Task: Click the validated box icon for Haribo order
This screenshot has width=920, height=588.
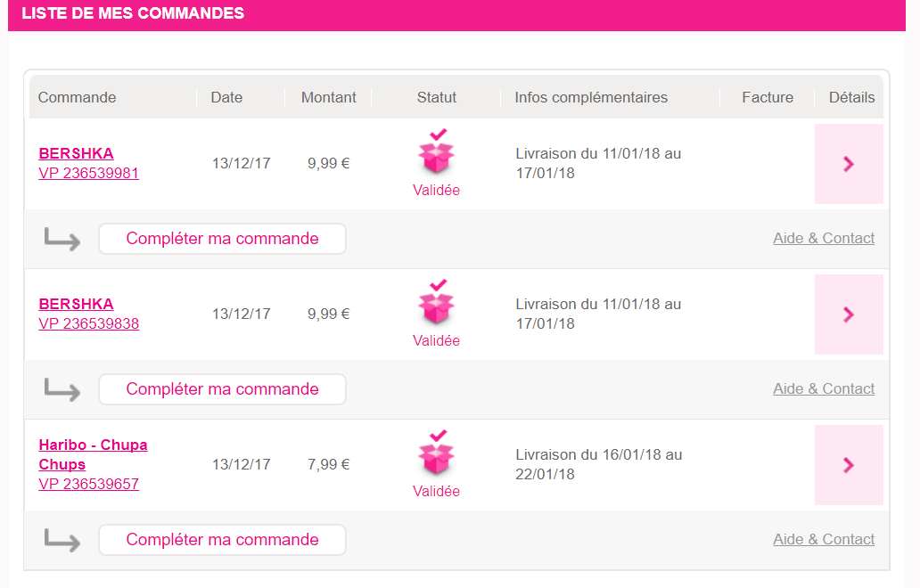Action: pyautogui.click(x=436, y=454)
